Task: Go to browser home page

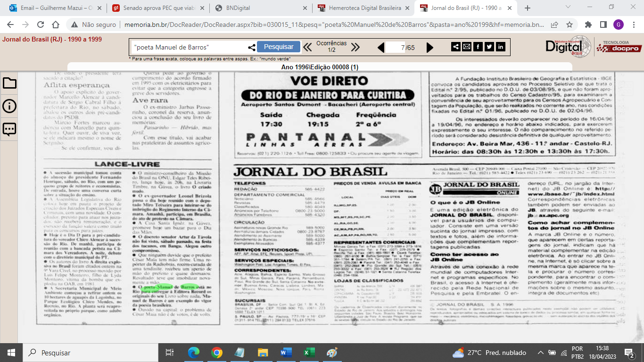Action: pos(56,25)
